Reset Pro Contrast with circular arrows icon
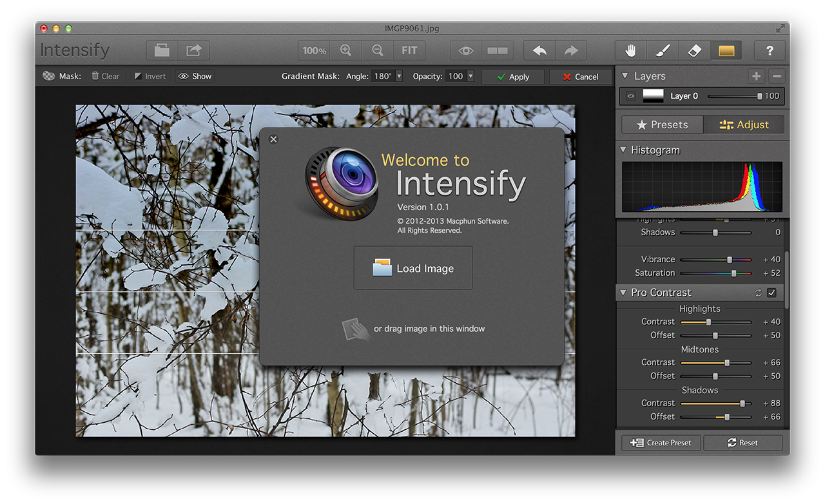Viewport: 825px width, 504px height. click(759, 293)
